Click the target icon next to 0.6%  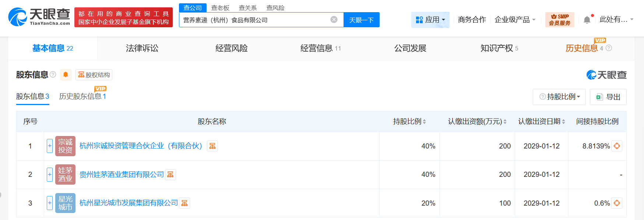pos(617,203)
